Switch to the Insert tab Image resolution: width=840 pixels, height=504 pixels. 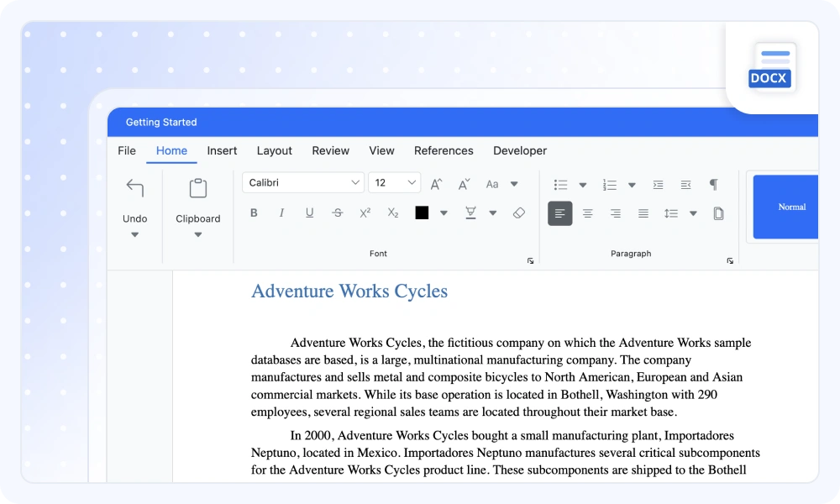[x=222, y=151]
